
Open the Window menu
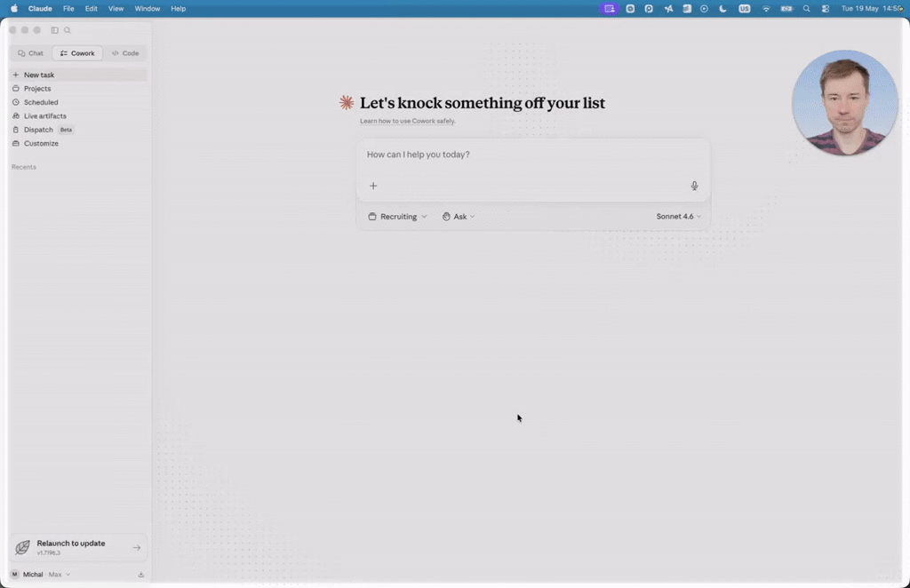point(148,9)
